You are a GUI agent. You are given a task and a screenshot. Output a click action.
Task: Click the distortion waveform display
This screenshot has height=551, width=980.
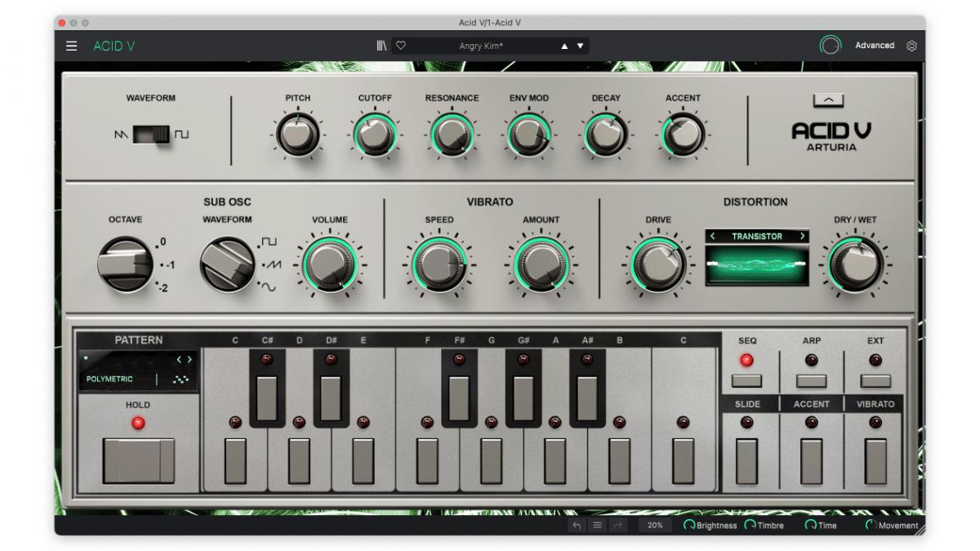[x=757, y=266]
